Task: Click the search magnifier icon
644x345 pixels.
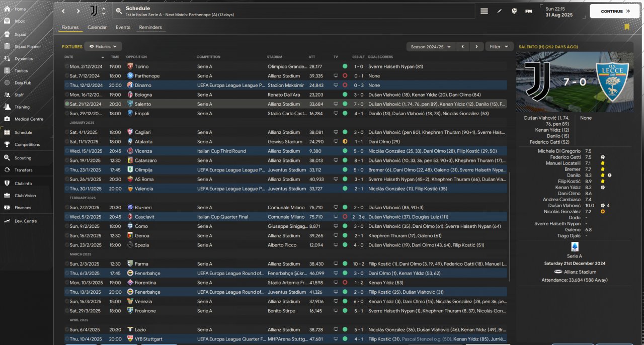Action: (x=118, y=11)
